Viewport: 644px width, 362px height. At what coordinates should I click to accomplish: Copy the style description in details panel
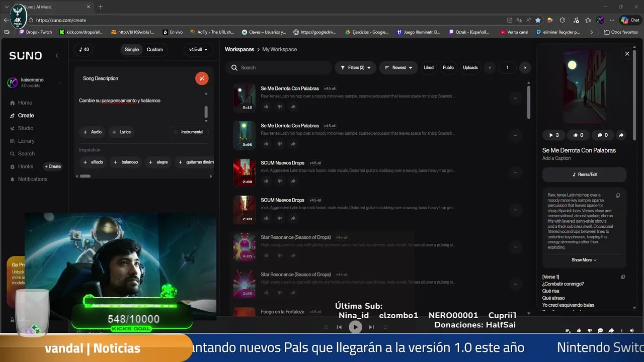tap(618, 196)
